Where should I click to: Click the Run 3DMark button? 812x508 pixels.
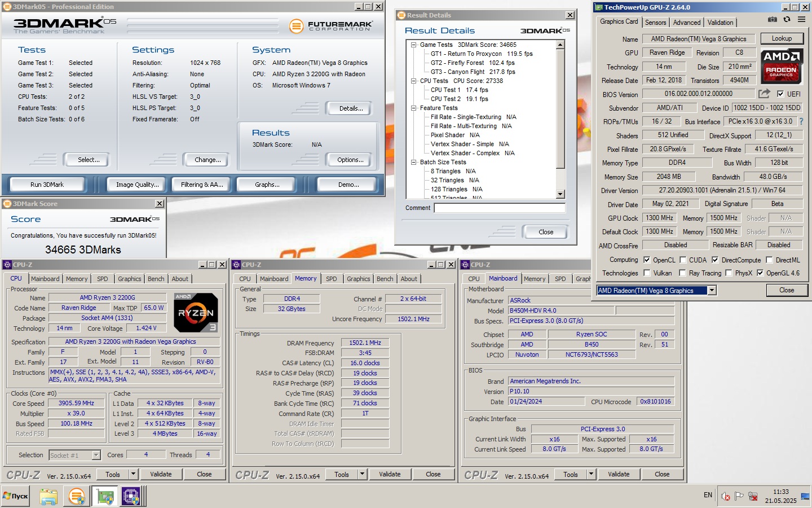tap(47, 185)
